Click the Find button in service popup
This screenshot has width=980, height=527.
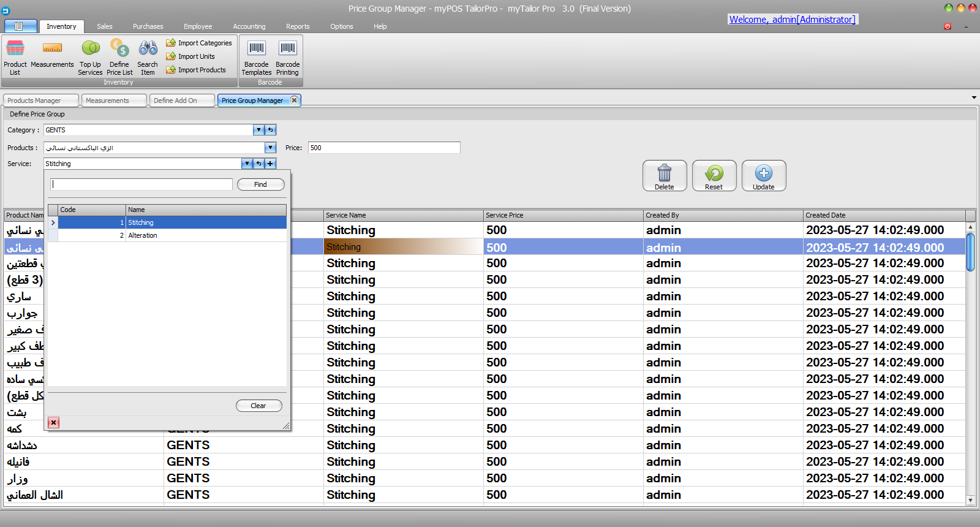(260, 184)
